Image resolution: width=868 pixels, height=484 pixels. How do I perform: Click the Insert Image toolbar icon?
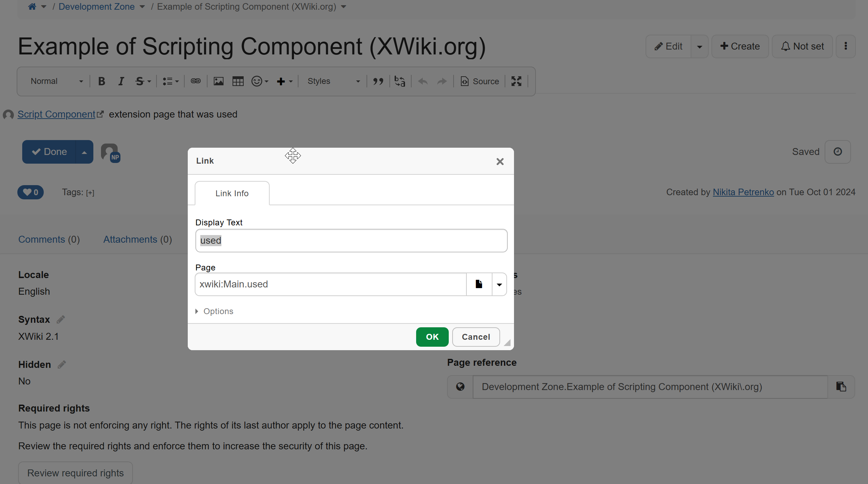coord(219,81)
